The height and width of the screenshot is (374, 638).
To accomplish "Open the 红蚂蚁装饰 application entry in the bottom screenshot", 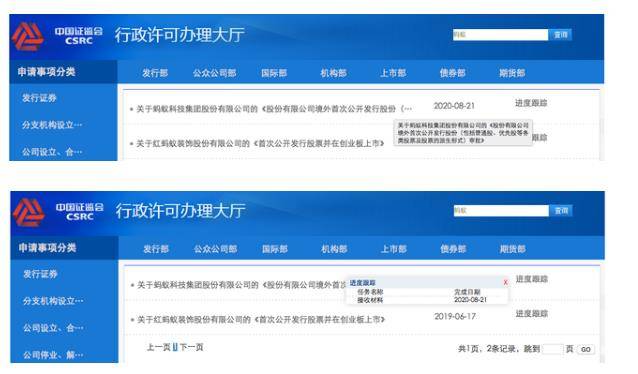I will 260,319.
